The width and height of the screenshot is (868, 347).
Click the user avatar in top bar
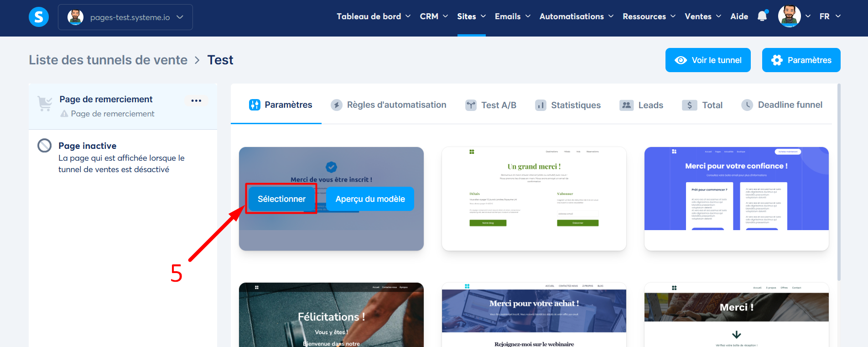tap(789, 16)
